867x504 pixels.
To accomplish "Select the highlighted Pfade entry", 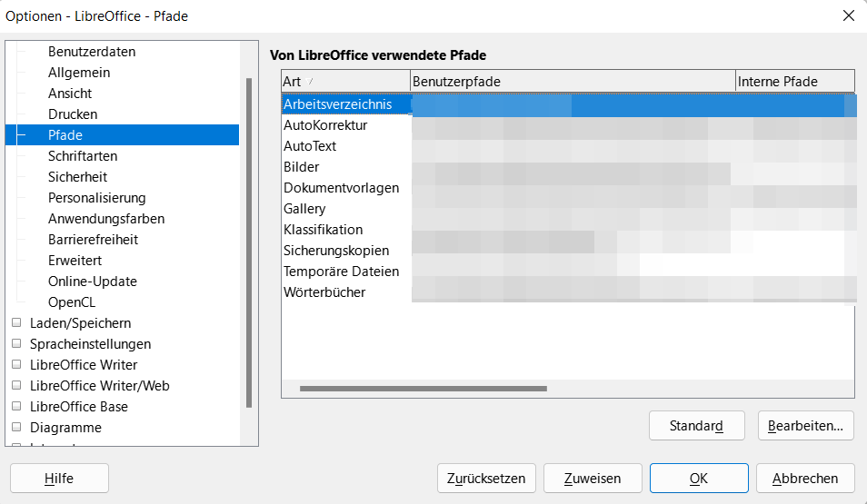I will pyautogui.click(x=122, y=134).
